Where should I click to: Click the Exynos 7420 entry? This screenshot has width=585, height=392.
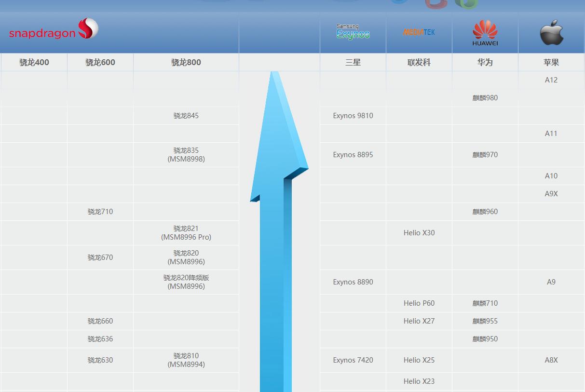353,360
